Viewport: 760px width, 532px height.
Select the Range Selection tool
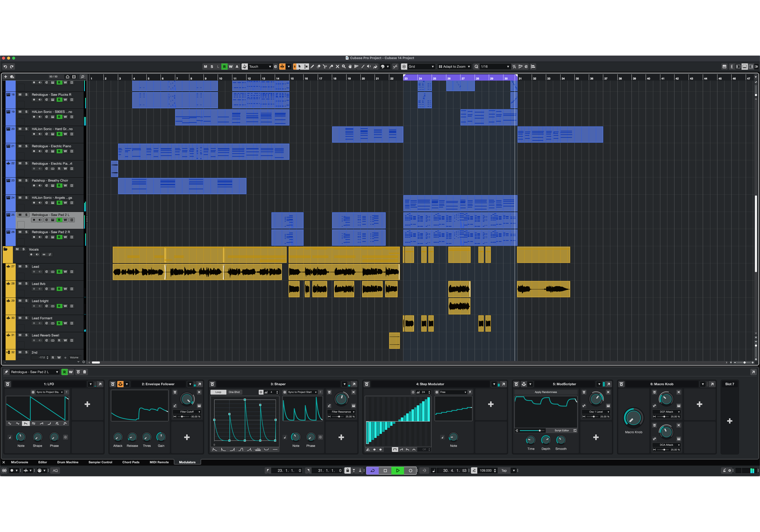[x=306, y=66]
